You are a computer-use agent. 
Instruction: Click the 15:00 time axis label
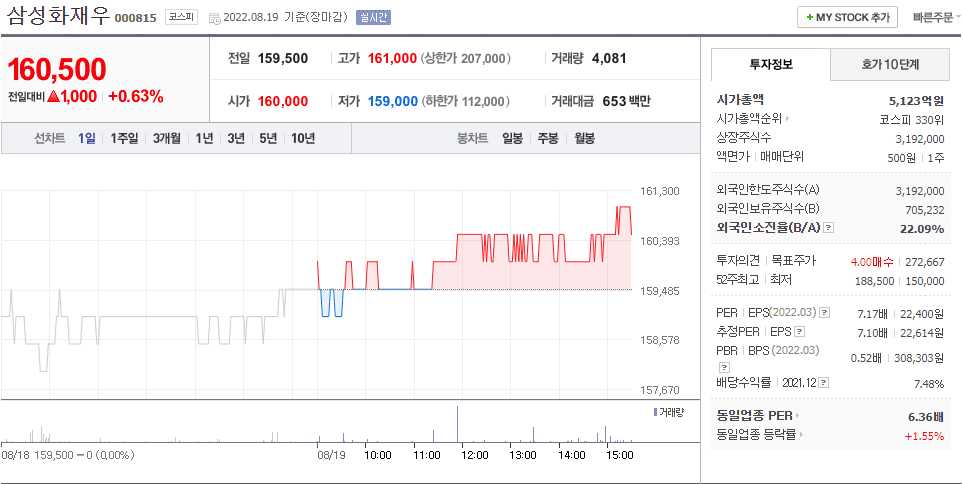pos(620,455)
